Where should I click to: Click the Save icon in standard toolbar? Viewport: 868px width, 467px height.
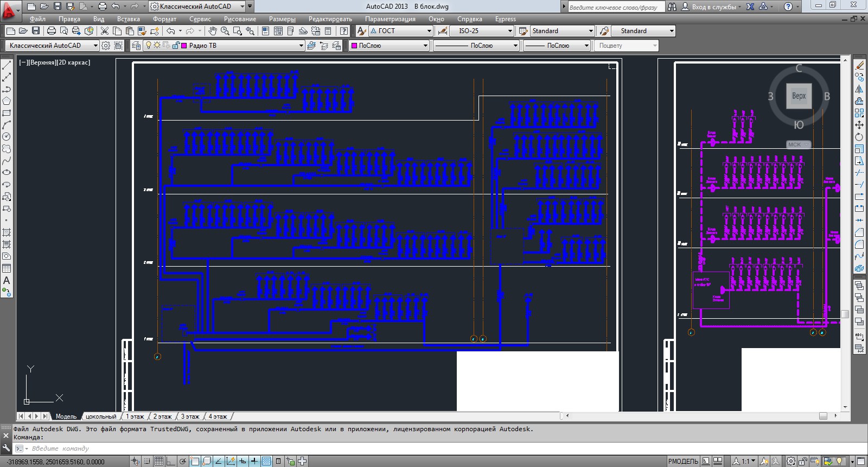tap(36, 31)
